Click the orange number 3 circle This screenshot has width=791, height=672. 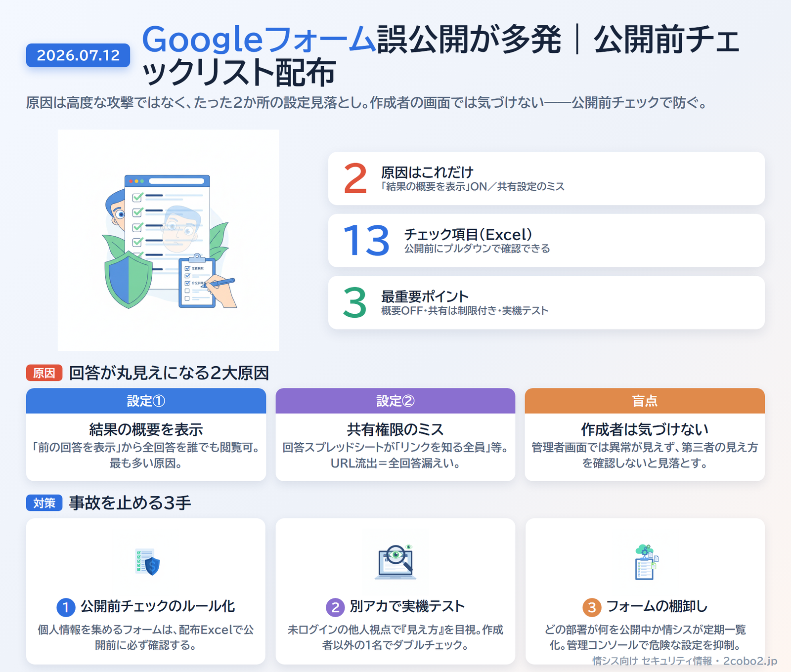(x=592, y=607)
